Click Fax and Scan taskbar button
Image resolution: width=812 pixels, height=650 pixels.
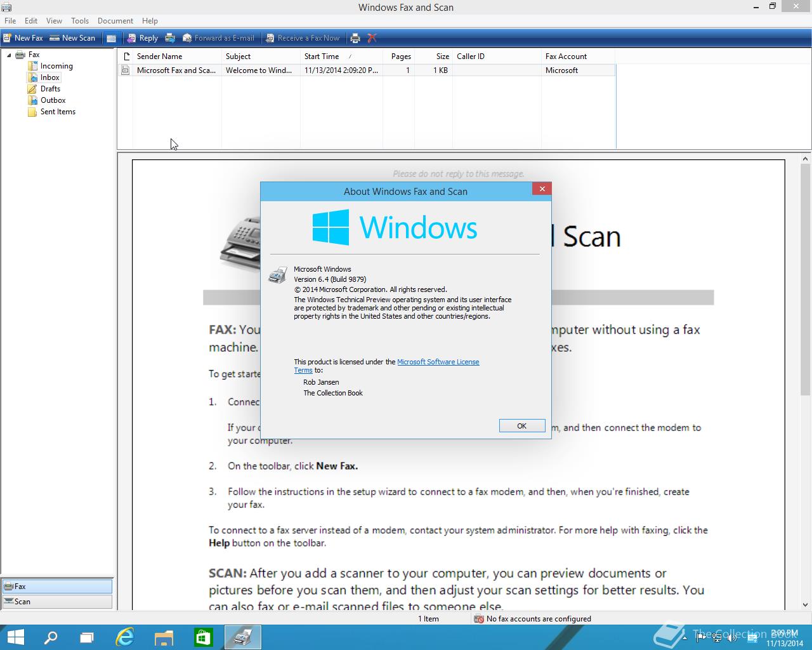point(243,637)
